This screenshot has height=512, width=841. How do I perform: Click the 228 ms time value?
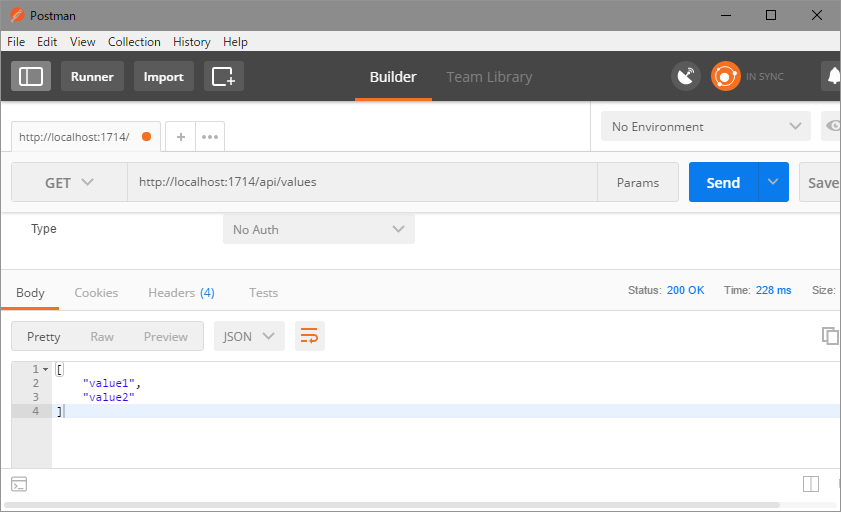tap(773, 290)
